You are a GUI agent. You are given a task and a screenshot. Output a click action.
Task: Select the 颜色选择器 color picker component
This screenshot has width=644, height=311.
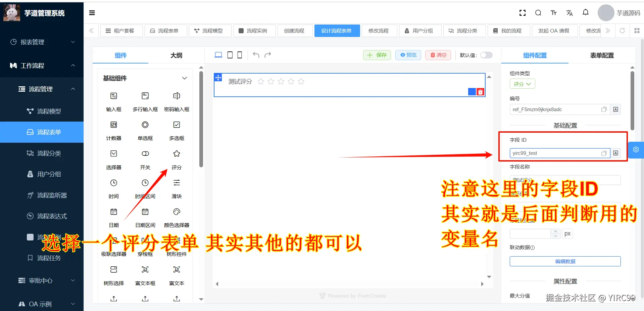click(x=176, y=217)
